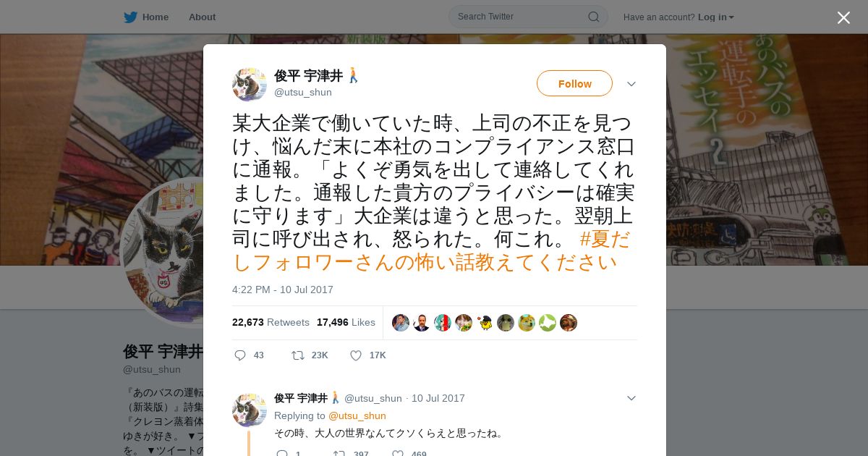Click the retweet icon showing 397 on the reply tweet
868x456 pixels.
click(x=339, y=454)
